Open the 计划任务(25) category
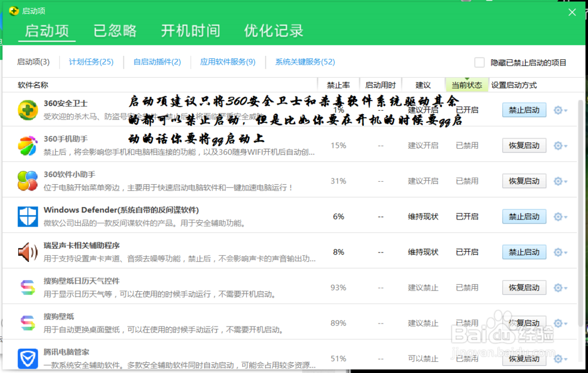 [91, 62]
